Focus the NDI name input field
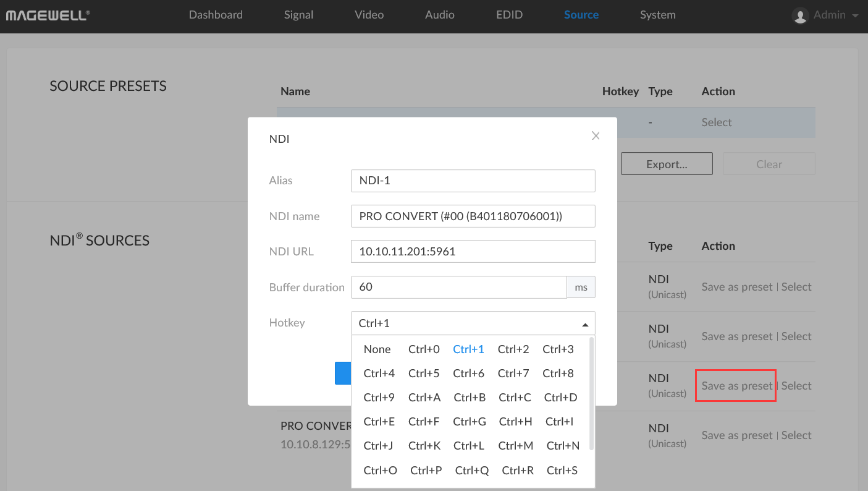The height and width of the screenshot is (491, 868). [x=473, y=216]
